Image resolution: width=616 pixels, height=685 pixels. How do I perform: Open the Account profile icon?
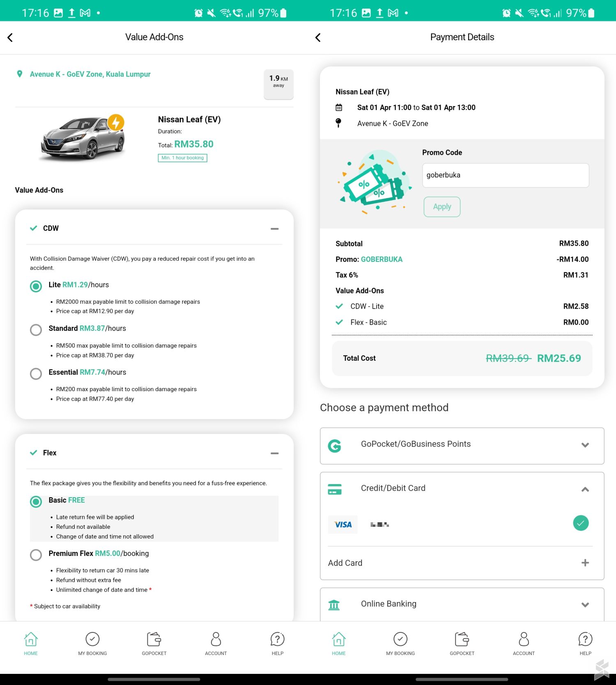tap(216, 639)
